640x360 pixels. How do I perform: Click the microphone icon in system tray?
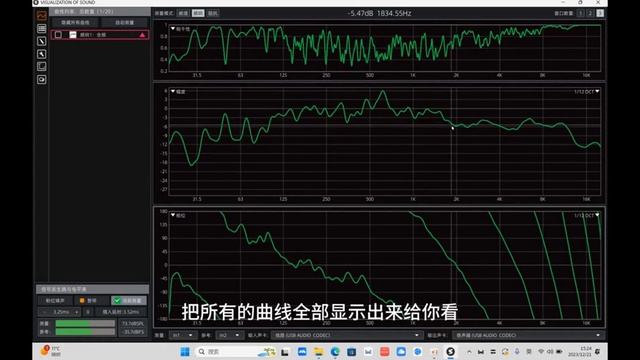click(x=517, y=351)
